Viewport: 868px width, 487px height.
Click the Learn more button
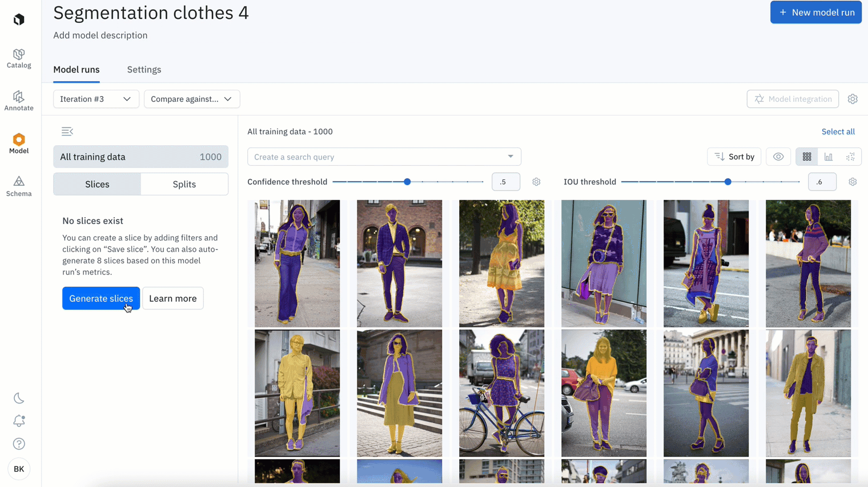pyautogui.click(x=172, y=298)
